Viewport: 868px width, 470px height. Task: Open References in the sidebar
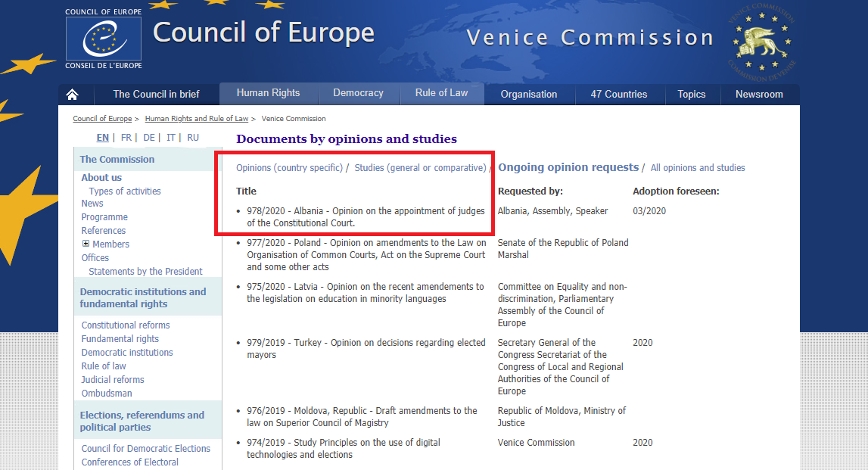pyautogui.click(x=104, y=230)
